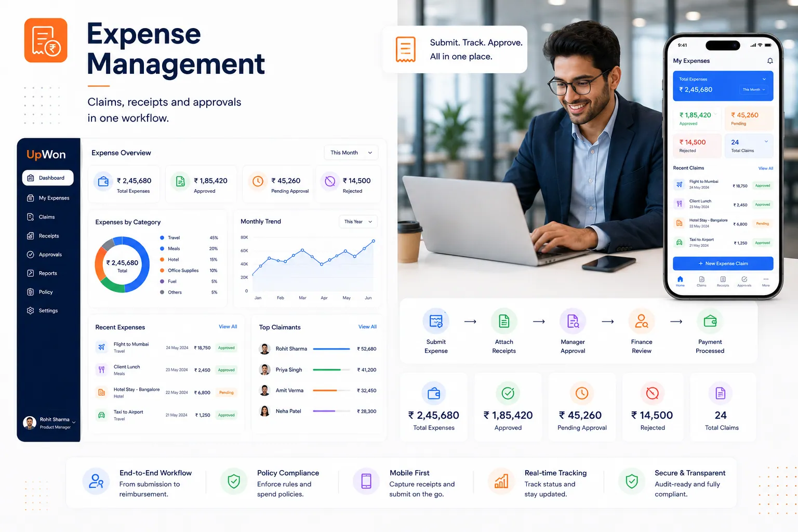
Task: Tap New Expense Claim button on phone
Action: tap(723, 263)
